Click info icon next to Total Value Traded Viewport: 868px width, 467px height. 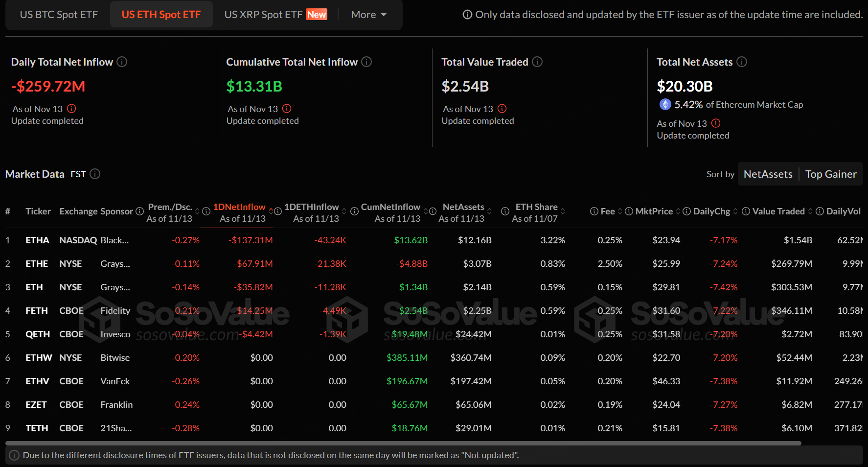tap(537, 62)
